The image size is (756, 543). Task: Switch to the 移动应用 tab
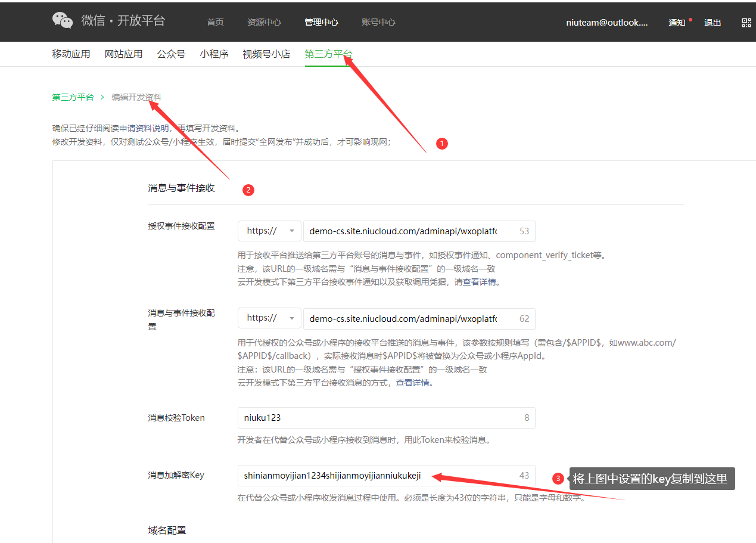[x=71, y=54]
